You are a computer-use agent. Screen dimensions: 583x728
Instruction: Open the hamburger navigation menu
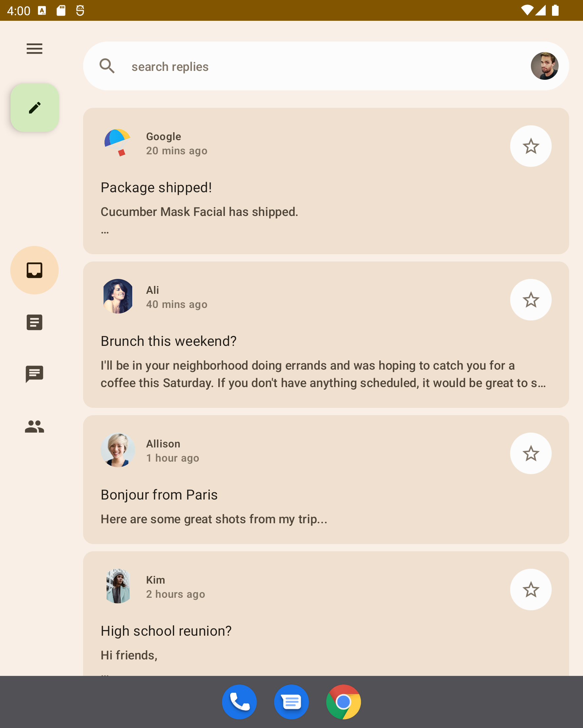tap(34, 48)
